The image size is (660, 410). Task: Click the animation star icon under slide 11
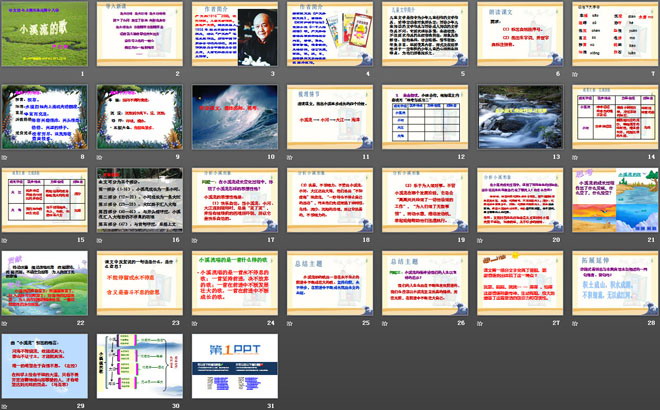[x=290, y=157]
